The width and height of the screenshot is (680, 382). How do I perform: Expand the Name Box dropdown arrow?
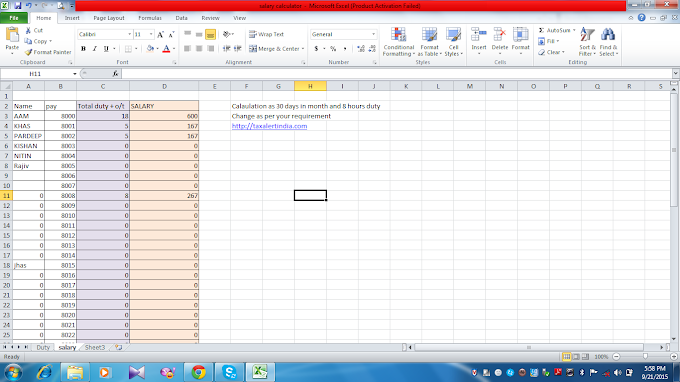[x=75, y=74]
